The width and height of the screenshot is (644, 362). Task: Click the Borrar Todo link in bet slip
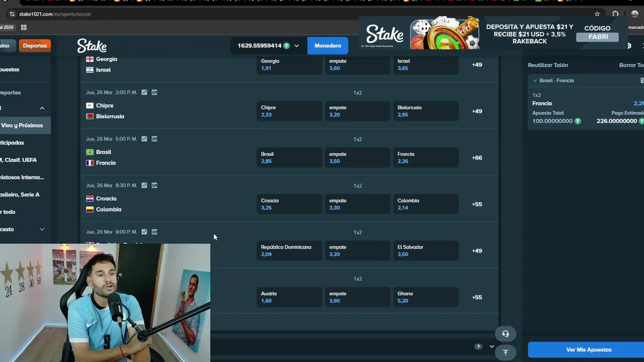point(631,65)
